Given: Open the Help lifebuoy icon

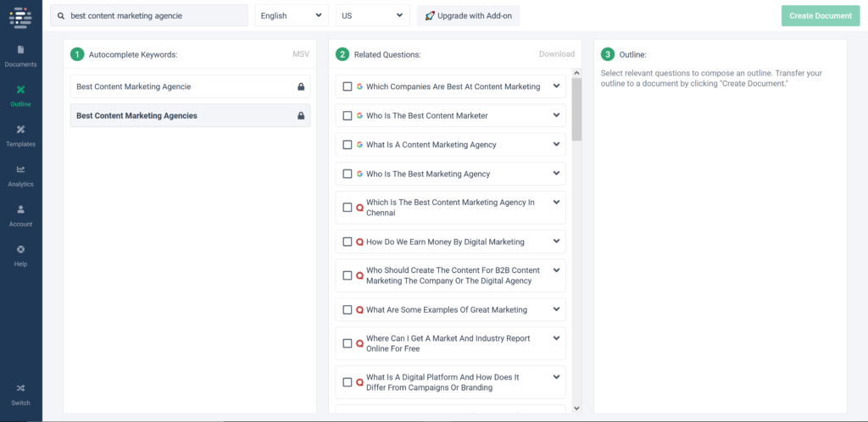Looking at the screenshot, I should coord(20,249).
